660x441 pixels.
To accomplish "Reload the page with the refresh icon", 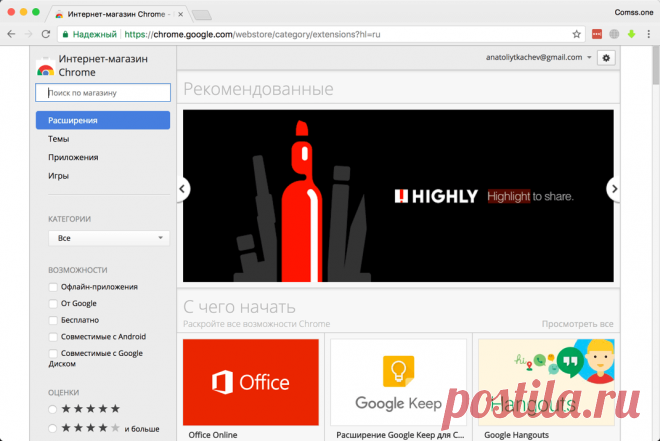I will (46, 34).
